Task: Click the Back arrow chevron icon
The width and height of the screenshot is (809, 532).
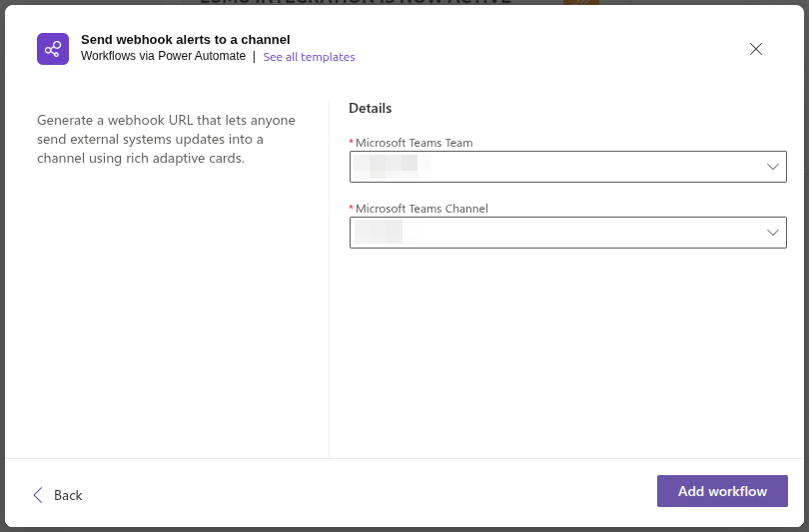Action: (38, 494)
